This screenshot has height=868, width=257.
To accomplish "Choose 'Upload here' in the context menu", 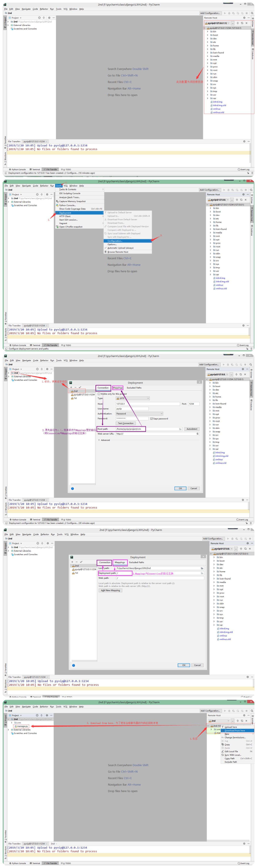I will click(x=238, y=727).
